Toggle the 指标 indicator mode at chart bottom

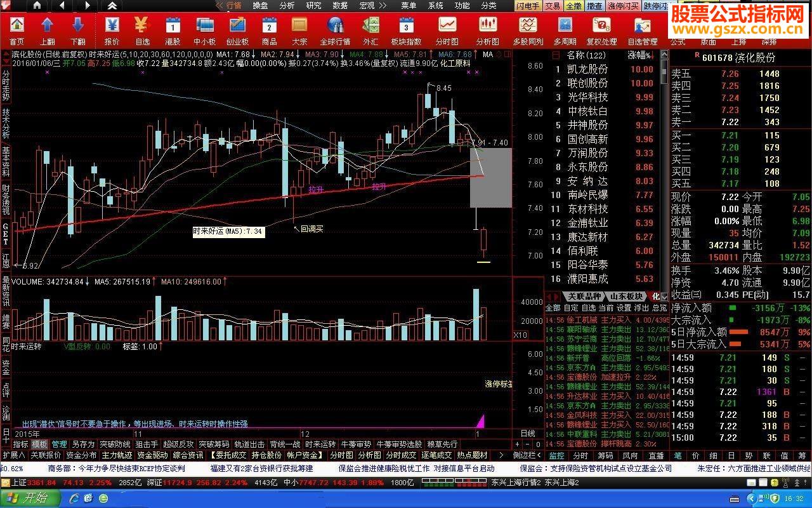[20, 444]
